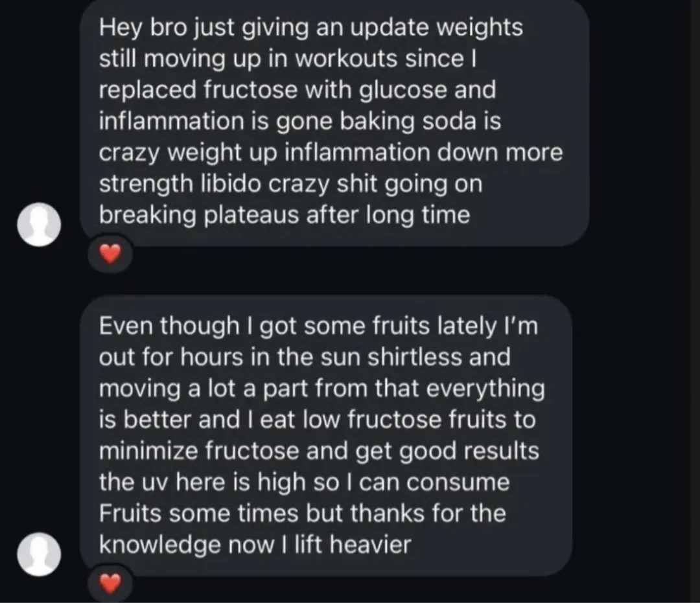Click the line 'crazy weight up inflammation down more'

331,153
